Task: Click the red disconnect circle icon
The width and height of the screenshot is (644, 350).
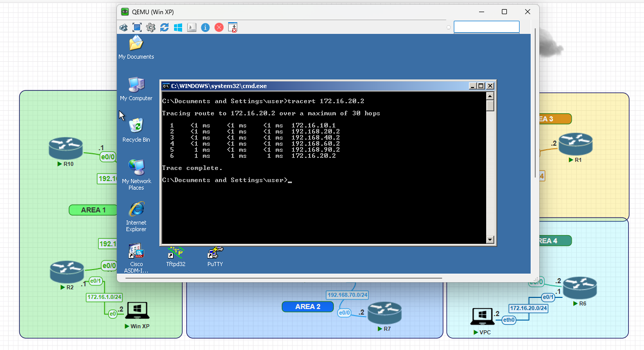Action: (x=219, y=27)
